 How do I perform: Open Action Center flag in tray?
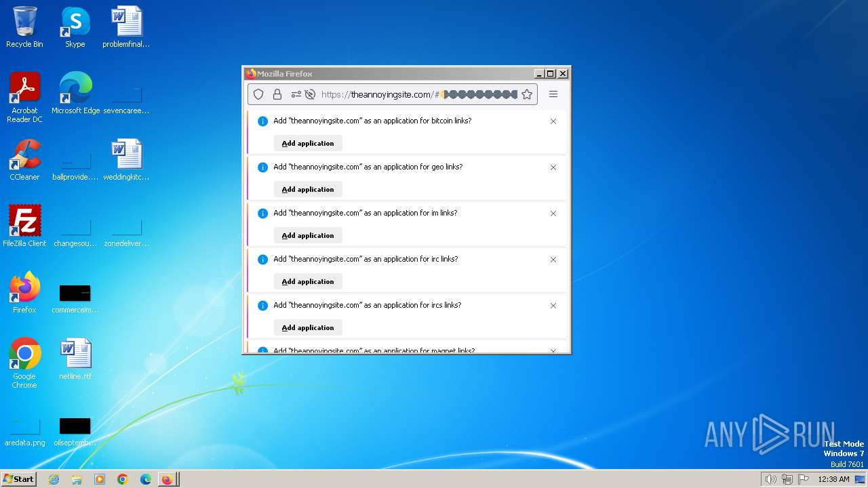tap(804, 479)
